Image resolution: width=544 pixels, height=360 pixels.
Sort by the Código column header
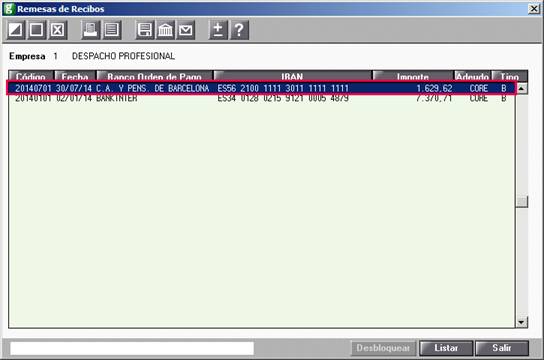pyautogui.click(x=31, y=76)
